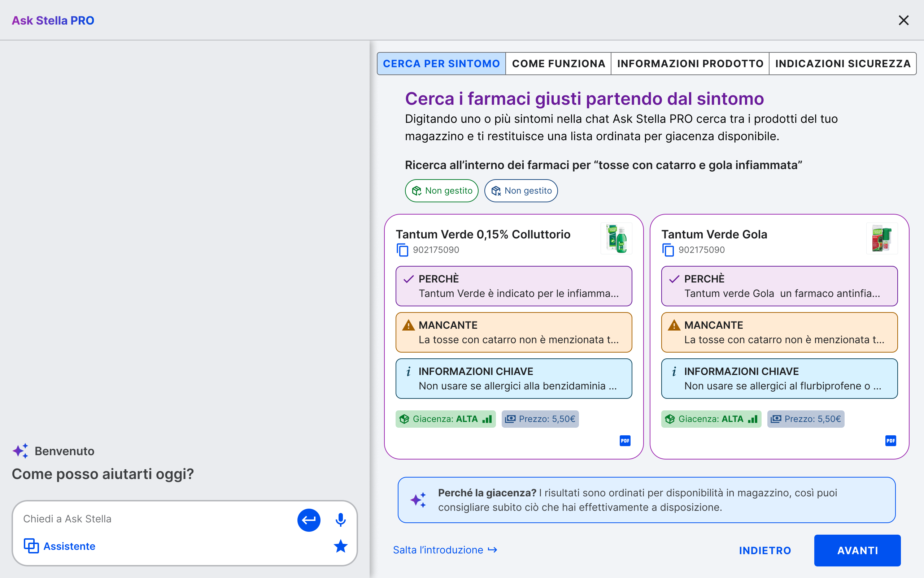Viewport: 924px width, 578px height.
Task: Activate the microphone voice input
Action: pyautogui.click(x=341, y=520)
